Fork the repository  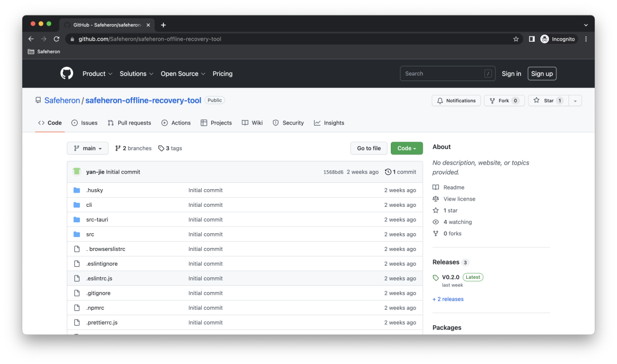(504, 101)
